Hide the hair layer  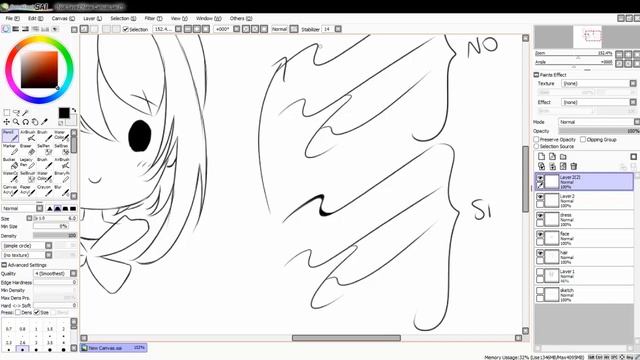[x=540, y=253]
